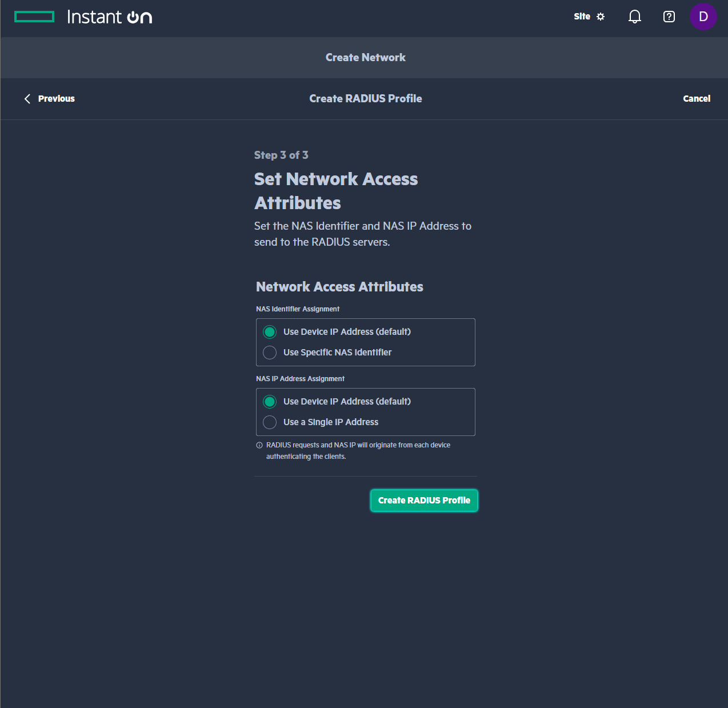Cancel the RADIUS profile creation
The height and width of the screenshot is (708, 728).
(x=697, y=99)
